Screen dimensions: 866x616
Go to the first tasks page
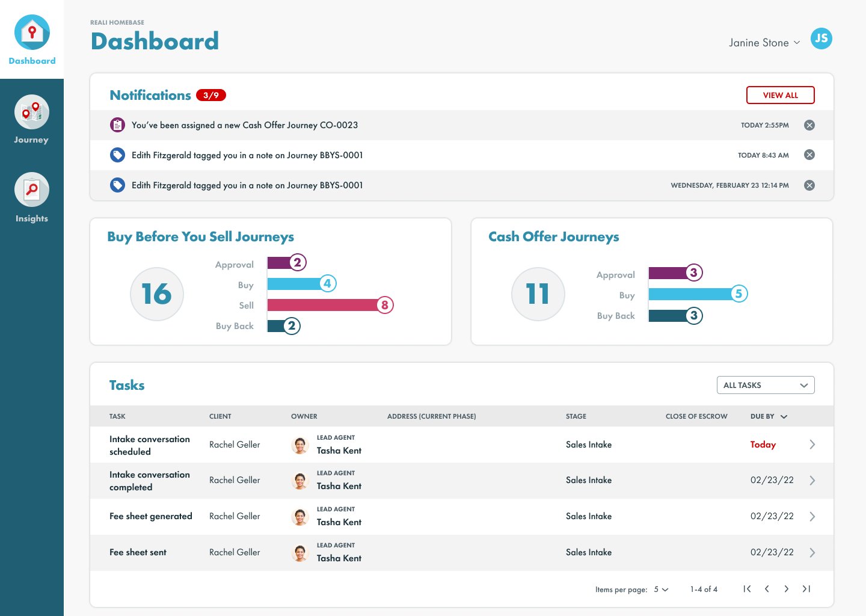(x=747, y=589)
